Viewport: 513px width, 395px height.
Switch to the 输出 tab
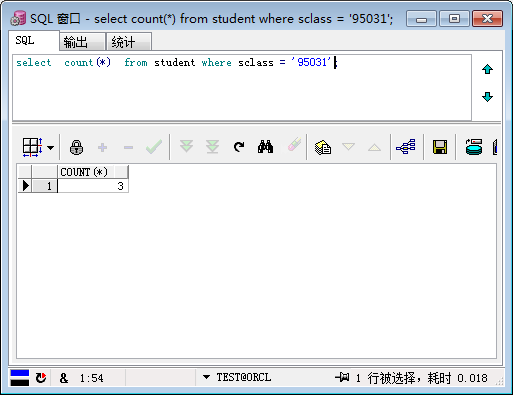point(82,42)
